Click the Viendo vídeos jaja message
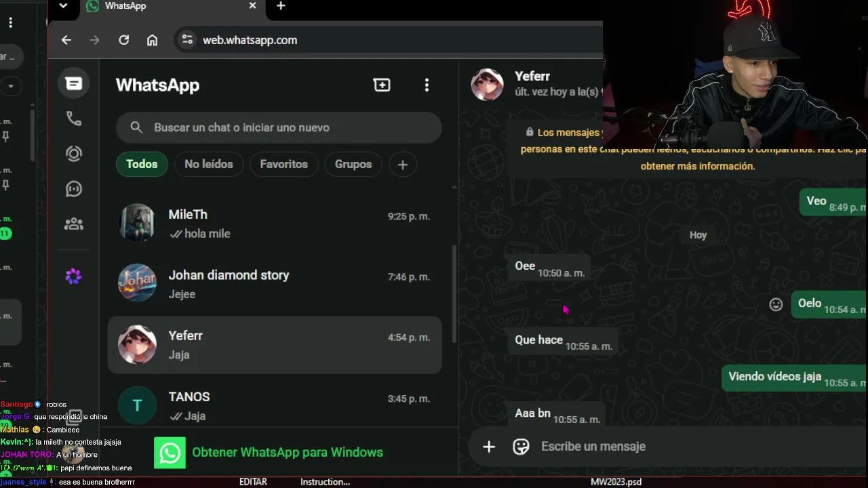The width and height of the screenshot is (868, 488). tap(793, 378)
